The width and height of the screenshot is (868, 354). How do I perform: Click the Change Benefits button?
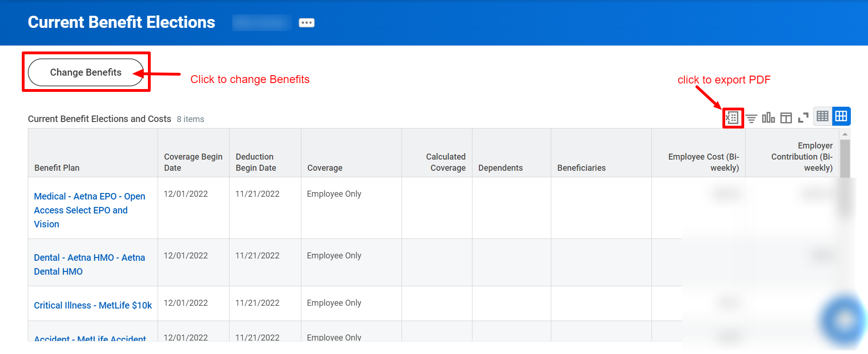(86, 72)
